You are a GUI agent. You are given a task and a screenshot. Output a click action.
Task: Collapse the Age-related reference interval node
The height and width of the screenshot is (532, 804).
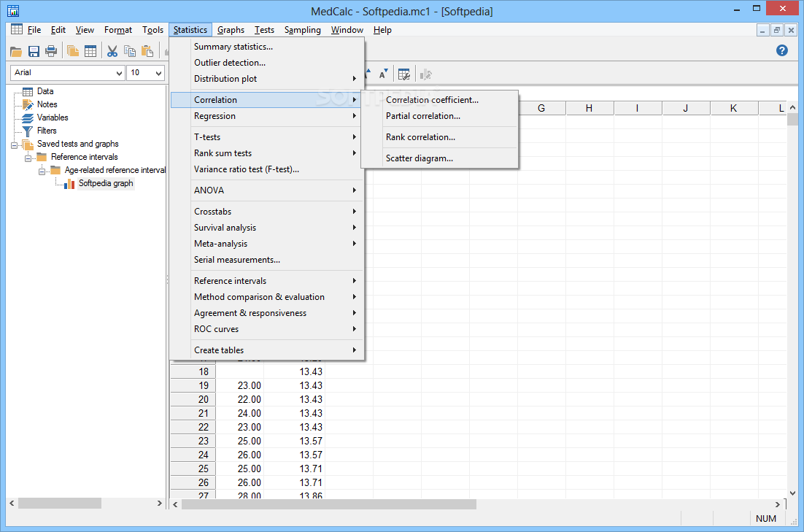pos(42,171)
